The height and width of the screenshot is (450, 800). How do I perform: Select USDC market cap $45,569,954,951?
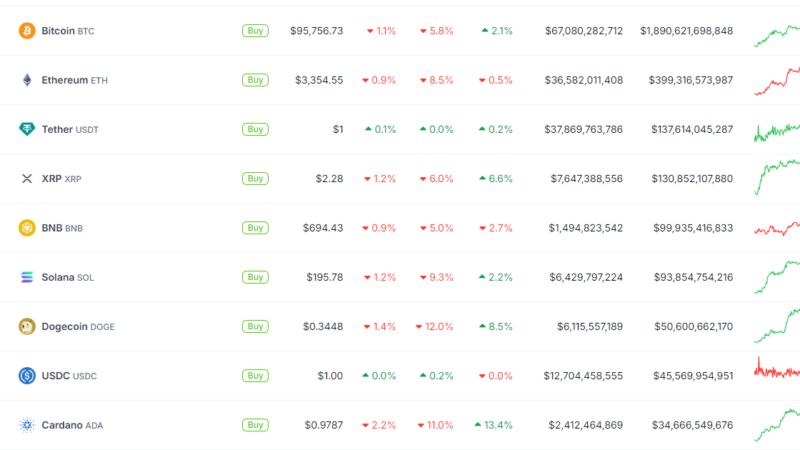(693, 376)
